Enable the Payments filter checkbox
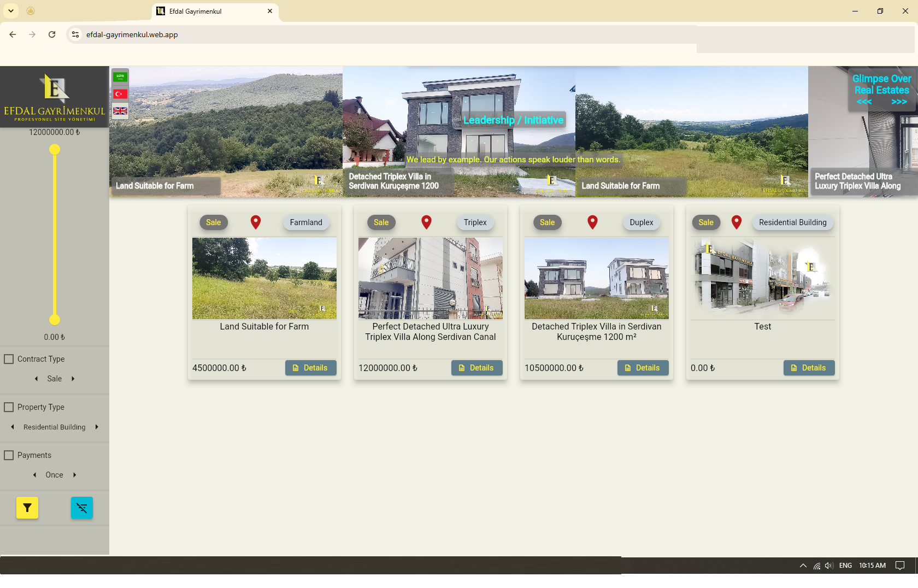This screenshot has width=918, height=588. pyautogui.click(x=9, y=455)
